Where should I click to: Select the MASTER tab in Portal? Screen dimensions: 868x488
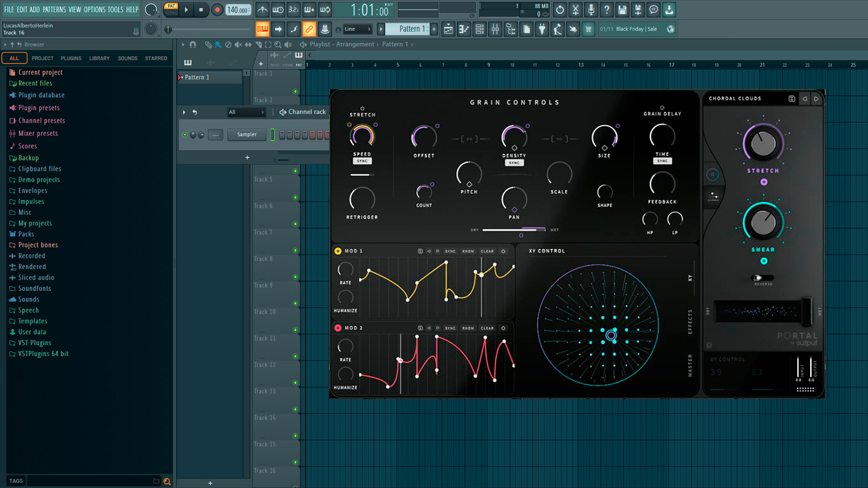690,366
